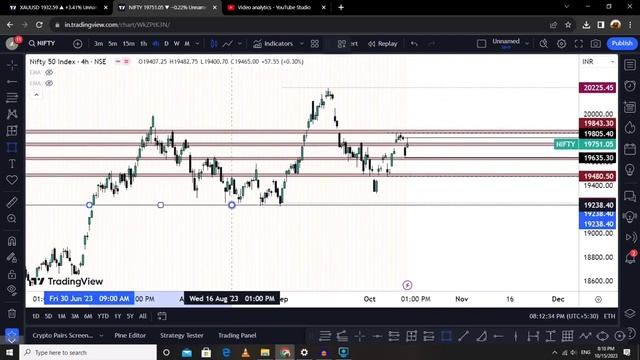Switch to the W weekly timeframe
Viewport: 640px width, 360px height.
176,44
